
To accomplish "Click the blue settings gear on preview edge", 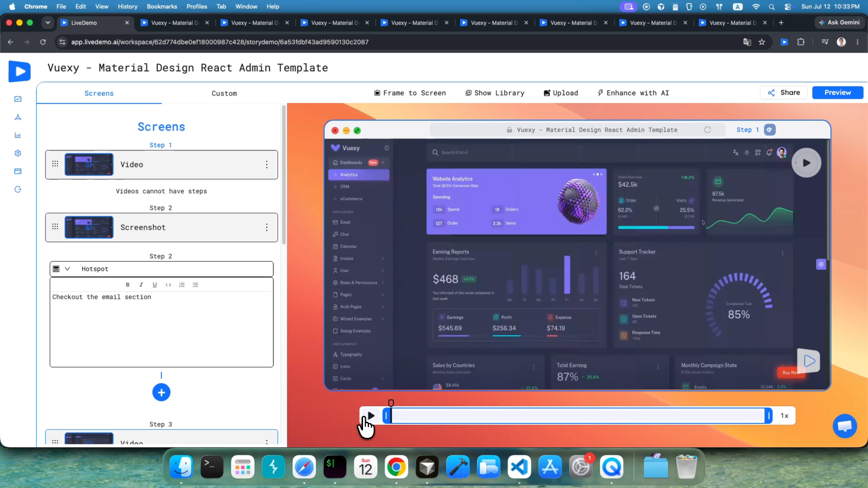I will [821, 264].
